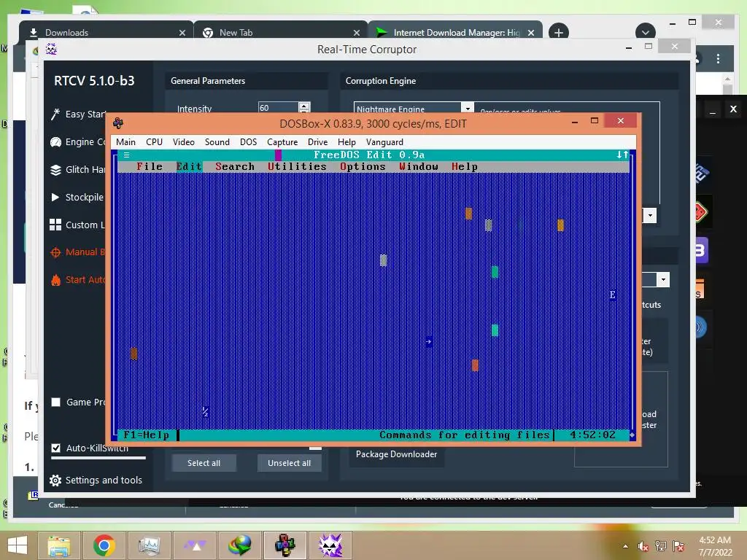747x560 pixels.
Task: Open the DOSBox-X Drive menu
Action: click(317, 142)
